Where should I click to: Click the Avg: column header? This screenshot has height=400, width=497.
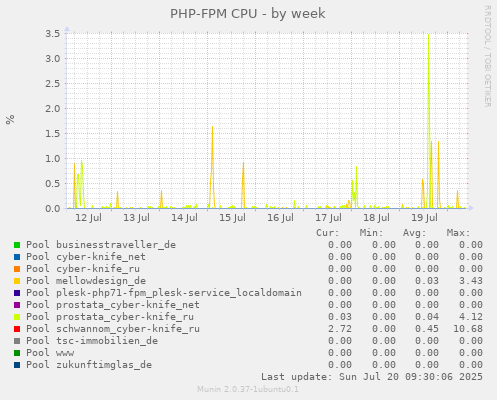415,233
